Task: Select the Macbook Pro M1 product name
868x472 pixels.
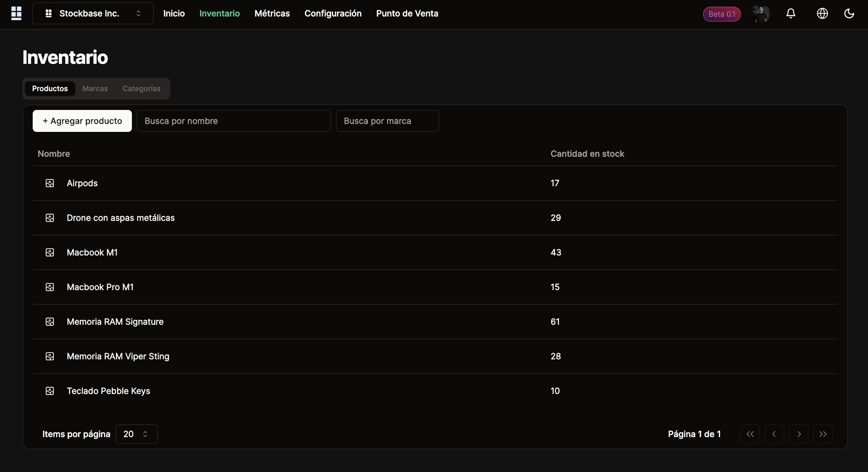Action: coord(100,287)
